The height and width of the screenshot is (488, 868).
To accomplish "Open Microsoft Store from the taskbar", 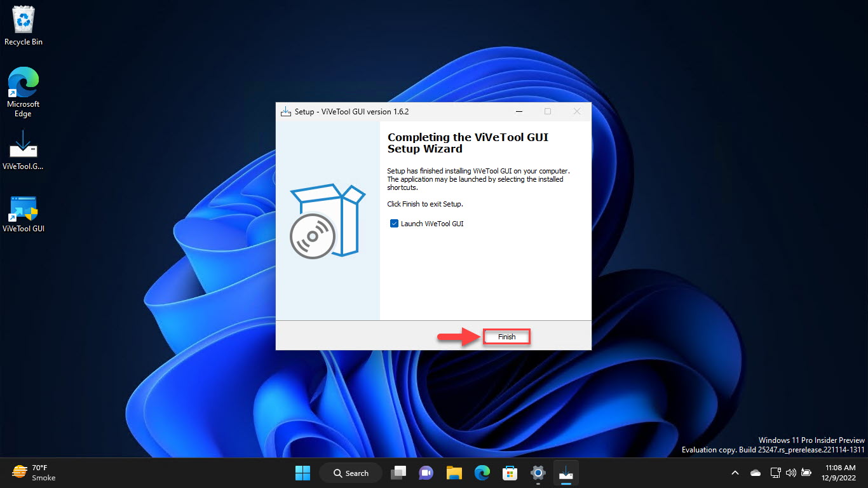I will pos(510,473).
